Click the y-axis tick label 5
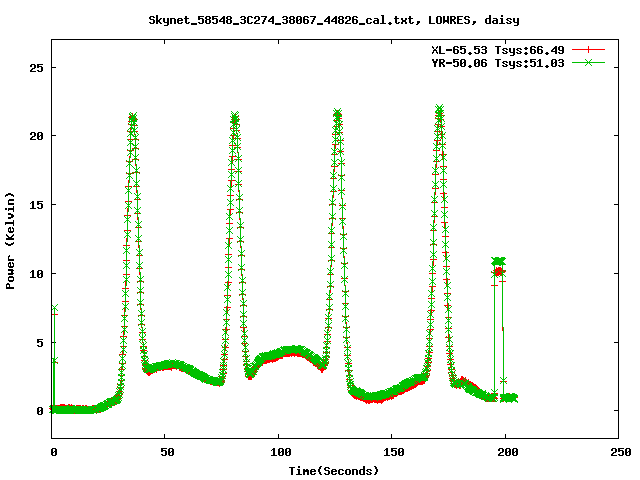The width and height of the screenshot is (640, 480). pyautogui.click(x=40, y=343)
